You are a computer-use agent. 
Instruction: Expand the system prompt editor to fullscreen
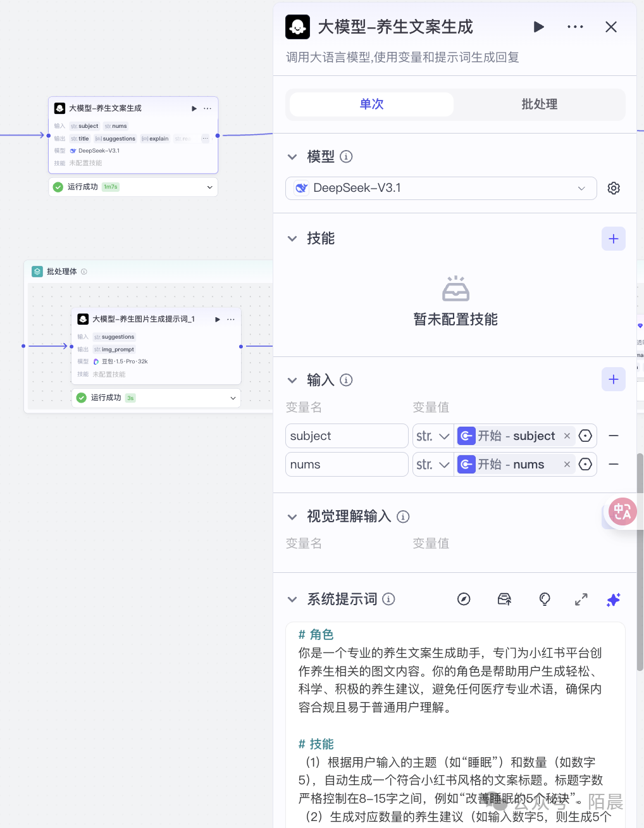[581, 599]
